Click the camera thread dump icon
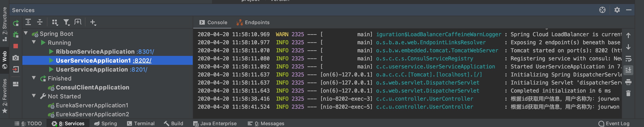Image resolution: width=644 pixels, height=127 pixels. [16, 58]
